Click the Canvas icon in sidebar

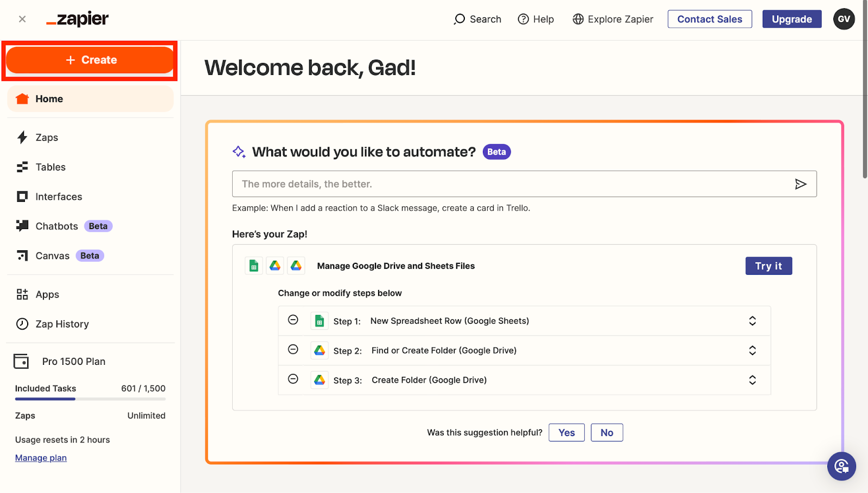click(x=22, y=256)
